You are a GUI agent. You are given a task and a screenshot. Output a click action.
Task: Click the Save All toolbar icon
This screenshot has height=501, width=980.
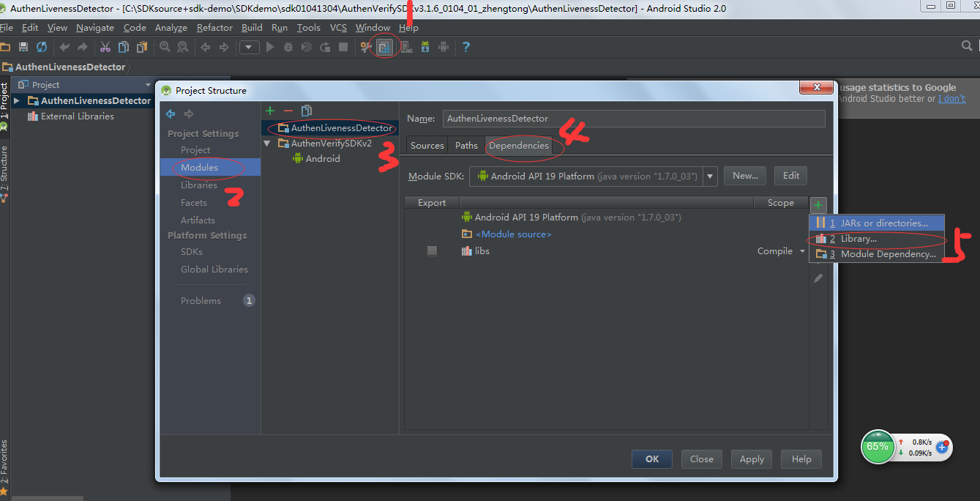click(23, 47)
